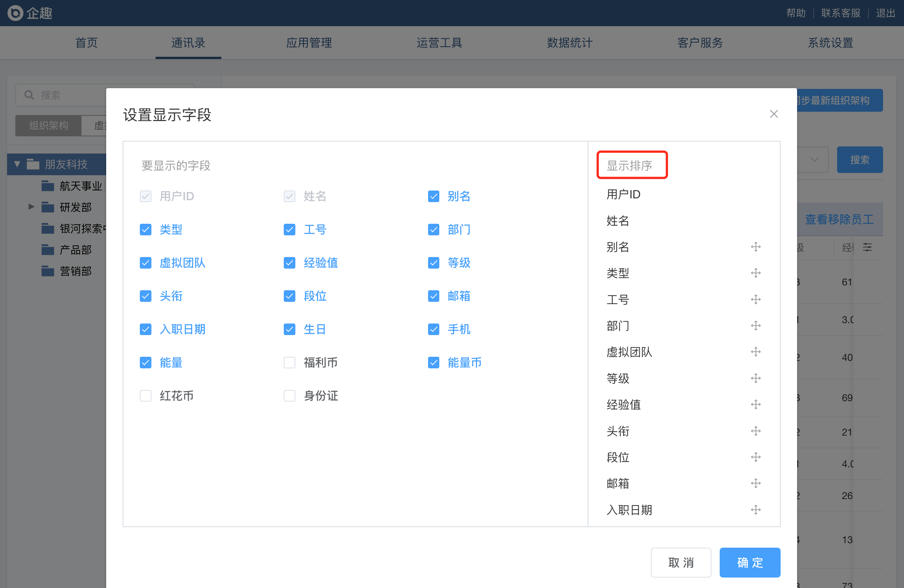Open the 首页 tab

87,43
